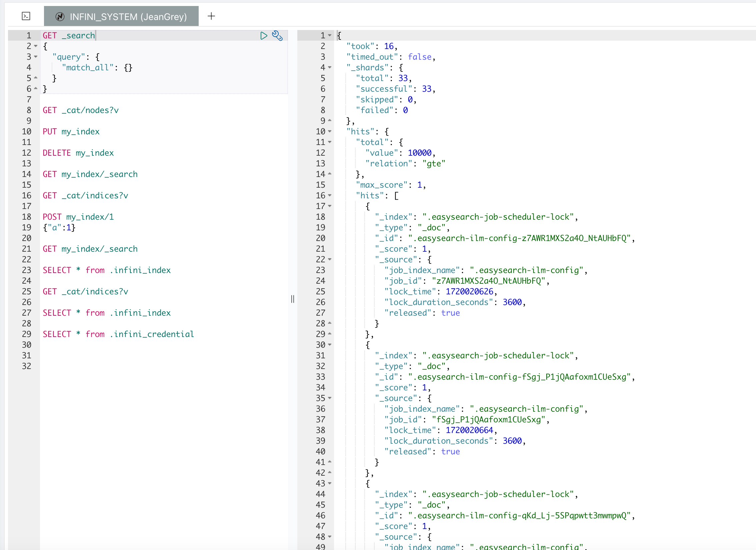Viewport: 756px width, 550px height.
Task: Click lock_time 1720020626 value
Action: click(x=469, y=292)
